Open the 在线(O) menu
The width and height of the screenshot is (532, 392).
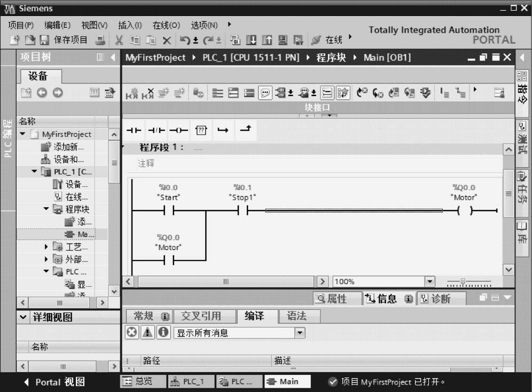(x=166, y=25)
